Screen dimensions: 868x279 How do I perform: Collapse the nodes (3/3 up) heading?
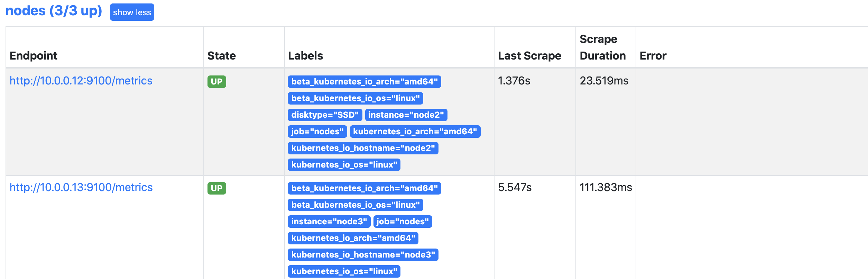tap(54, 11)
